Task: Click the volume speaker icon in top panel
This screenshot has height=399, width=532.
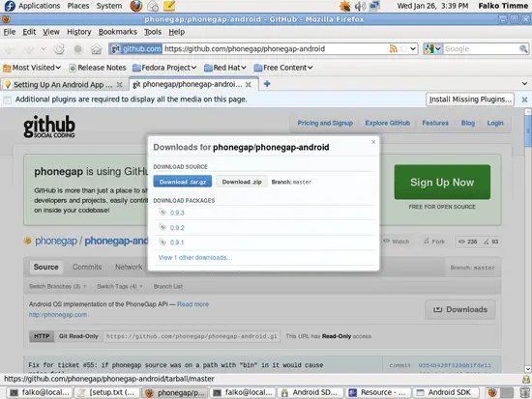Action: coord(360,6)
